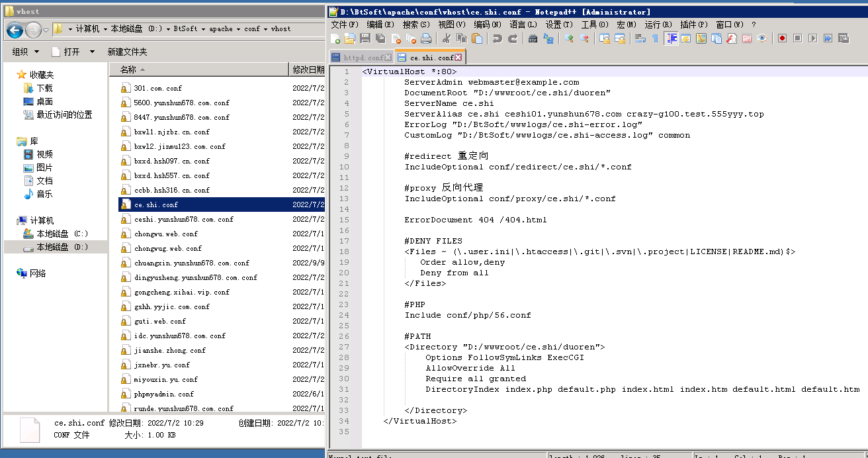
Task: Toggle word wrap in Notepad++ toolbar
Action: click(640, 38)
